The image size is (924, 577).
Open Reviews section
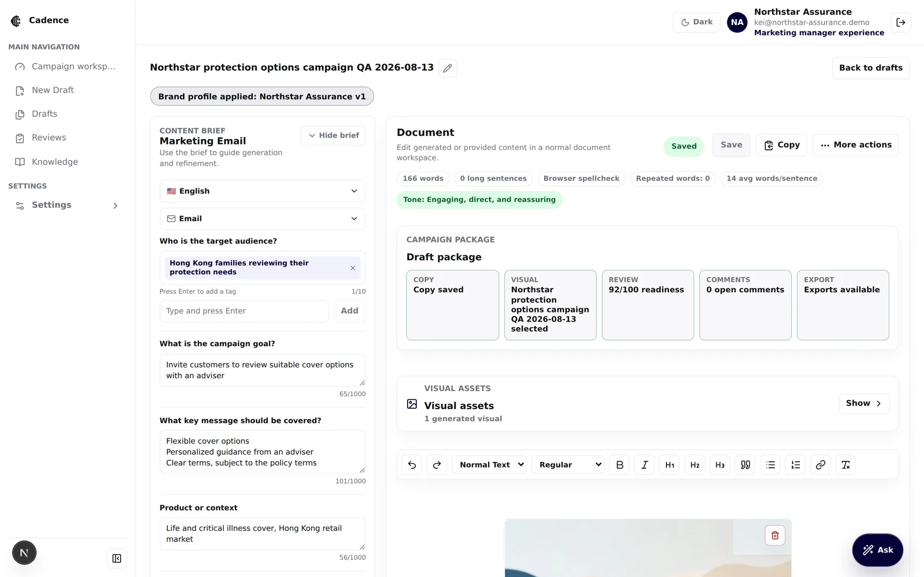coord(67,138)
